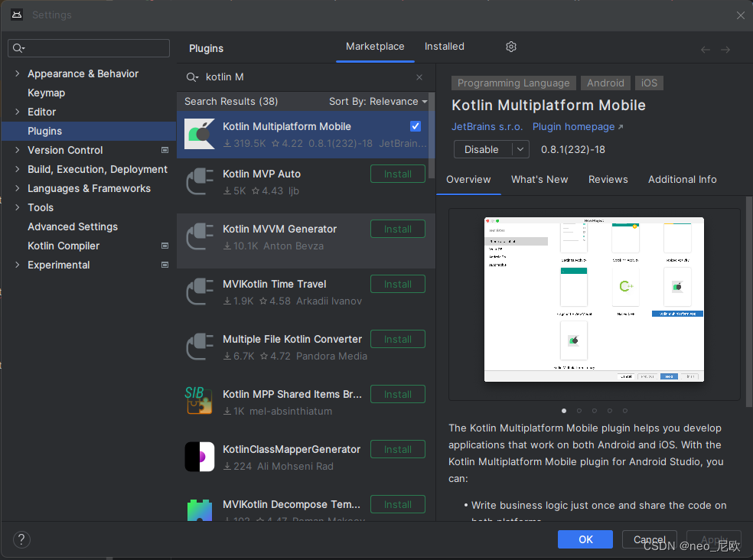
Task: Click the Version Control project-level icon
Action: point(165,150)
